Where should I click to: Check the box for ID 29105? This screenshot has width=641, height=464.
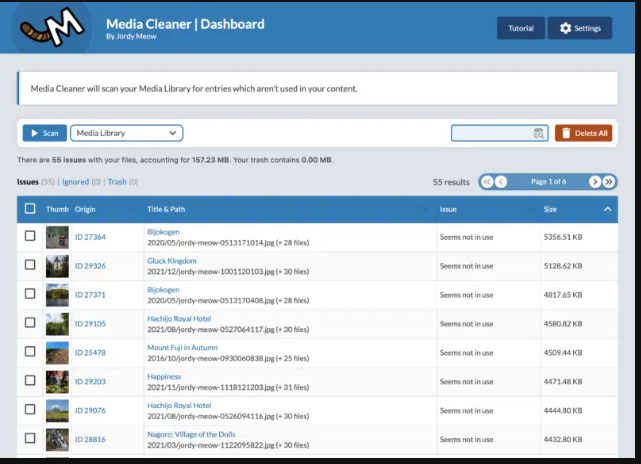(x=30, y=323)
